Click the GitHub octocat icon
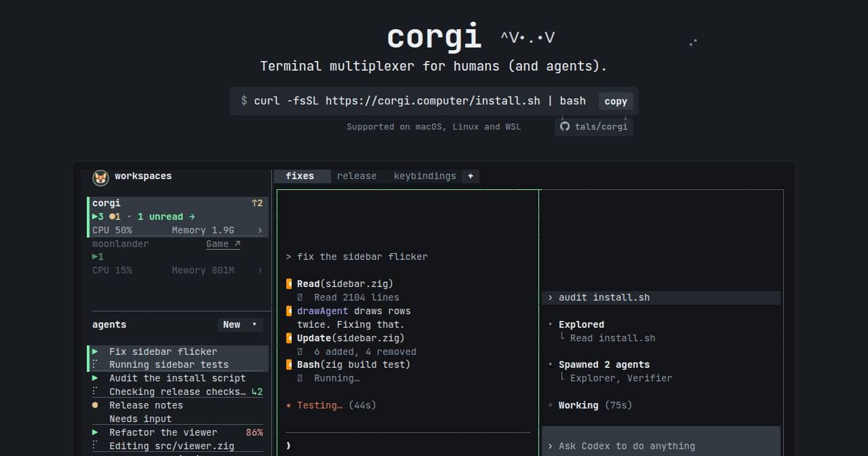The height and width of the screenshot is (456, 868). coord(565,127)
